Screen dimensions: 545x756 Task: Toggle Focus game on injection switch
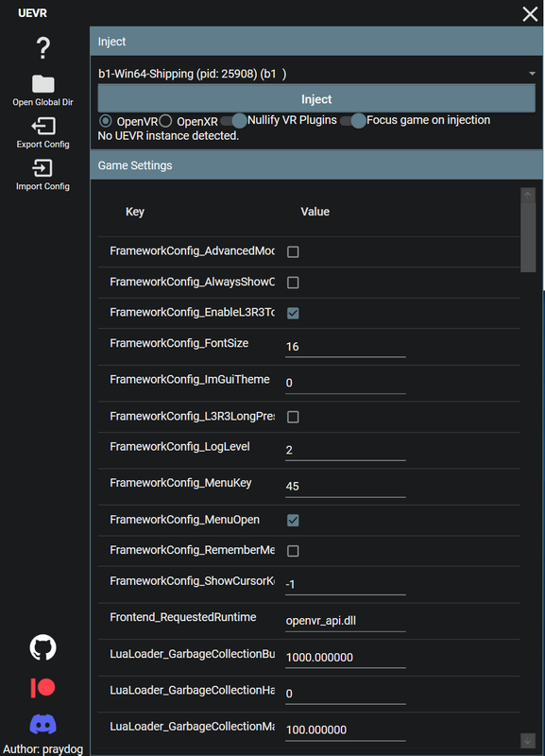point(352,121)
